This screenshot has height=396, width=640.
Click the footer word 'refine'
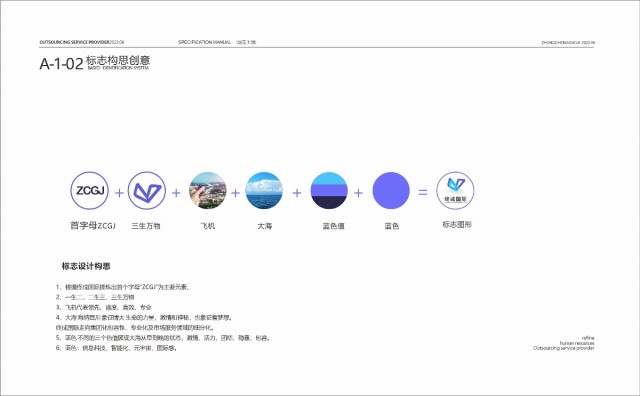(588, 338)
